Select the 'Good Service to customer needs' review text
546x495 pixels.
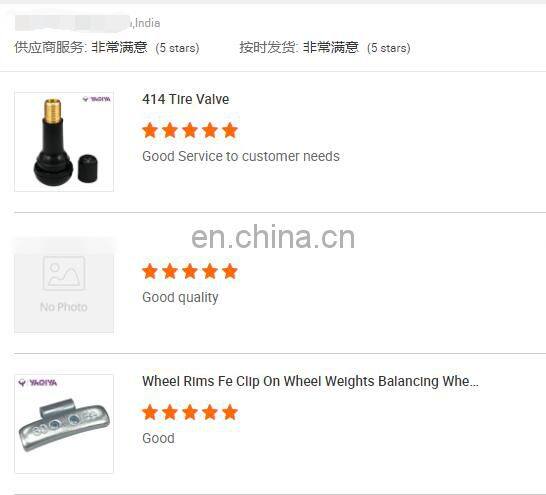pos(241,156)
